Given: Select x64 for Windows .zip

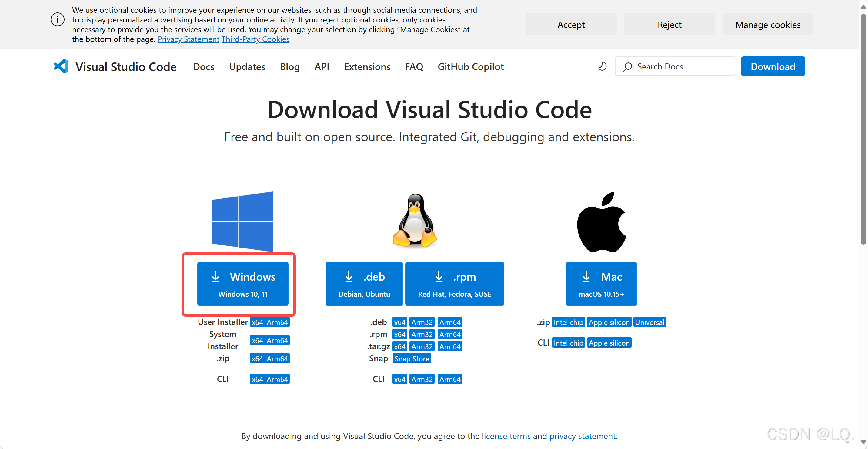Looking at the screenshot, I should (x=257, y=359).
